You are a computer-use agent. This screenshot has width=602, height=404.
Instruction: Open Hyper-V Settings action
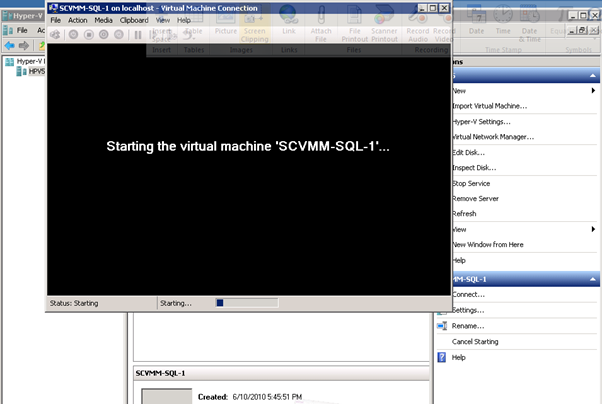point(481,122)
